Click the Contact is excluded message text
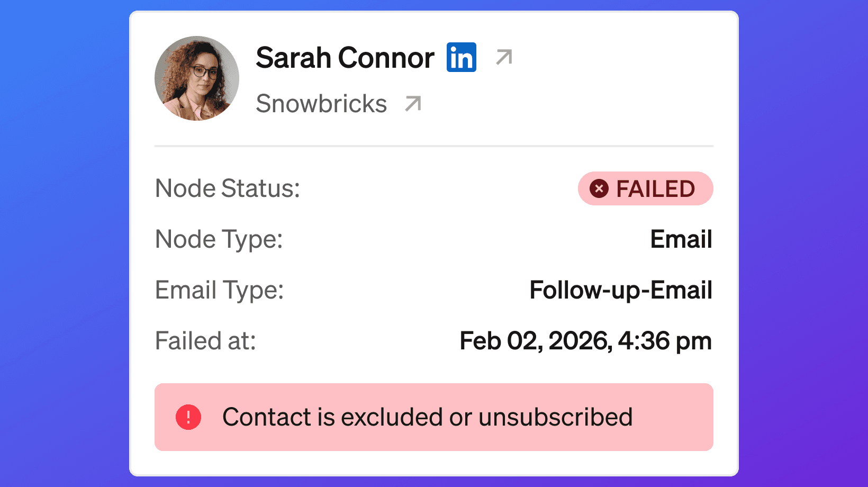 [428, 417]
